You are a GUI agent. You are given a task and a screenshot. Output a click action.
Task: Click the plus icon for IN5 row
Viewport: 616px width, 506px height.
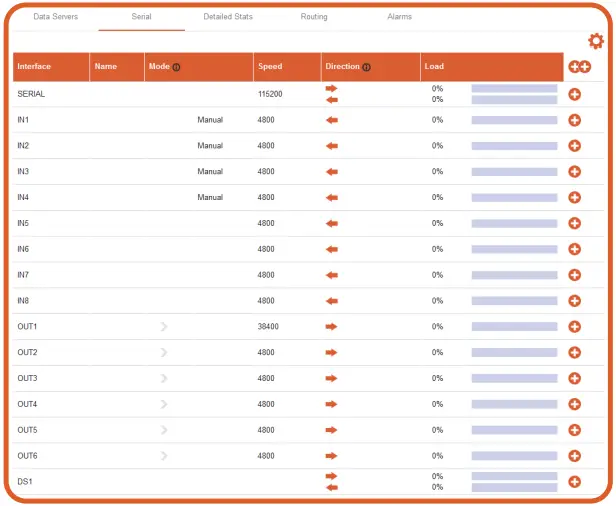(575, 223)
